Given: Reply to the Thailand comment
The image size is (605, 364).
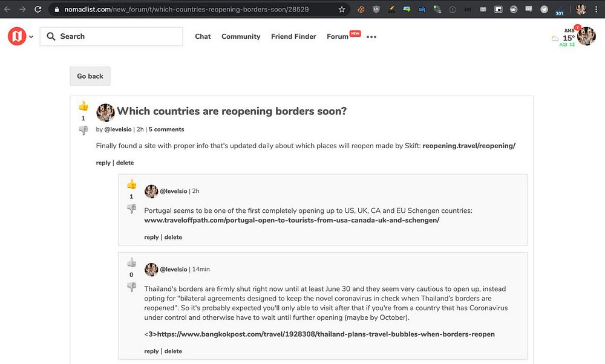Looking at the screenshot, I should (x=151, y=351).
